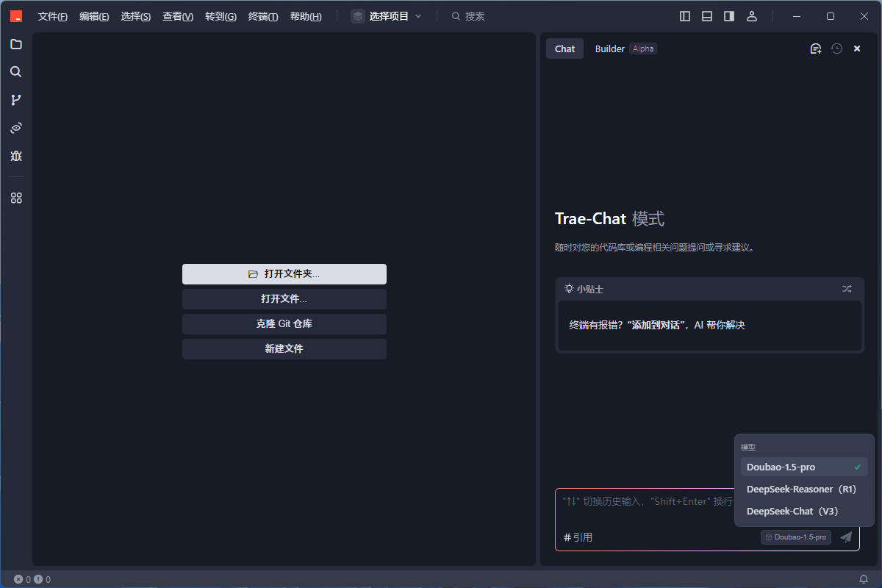The height and width of the screenshot is (588, 882).
Task: Close the chat panel with X
Action: click(x=857, y=49)
